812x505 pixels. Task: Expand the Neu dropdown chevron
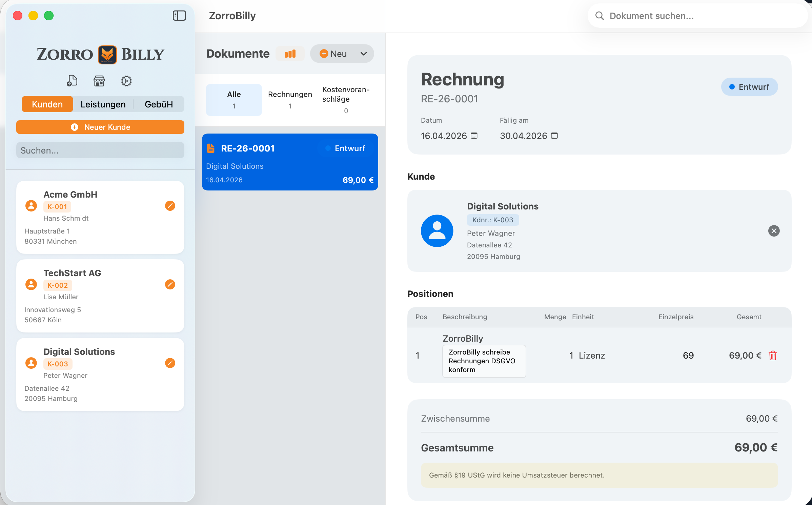pyautogui.click(x=364, y=54)
